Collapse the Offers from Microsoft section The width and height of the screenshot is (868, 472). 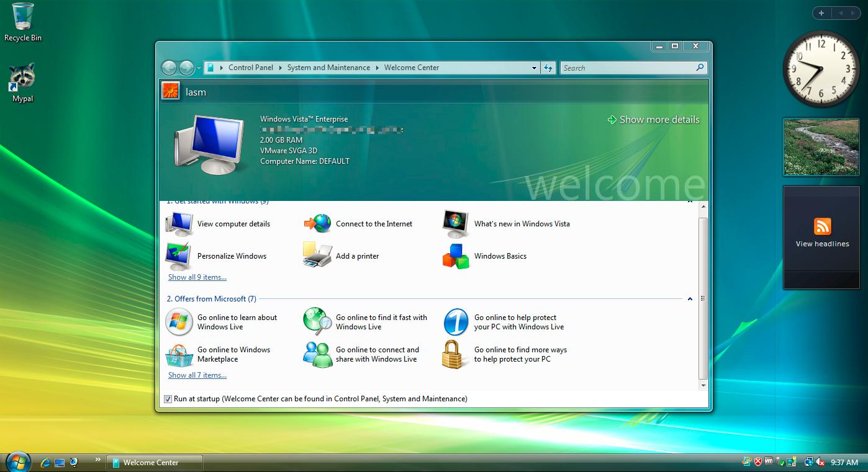click(690, 299)
